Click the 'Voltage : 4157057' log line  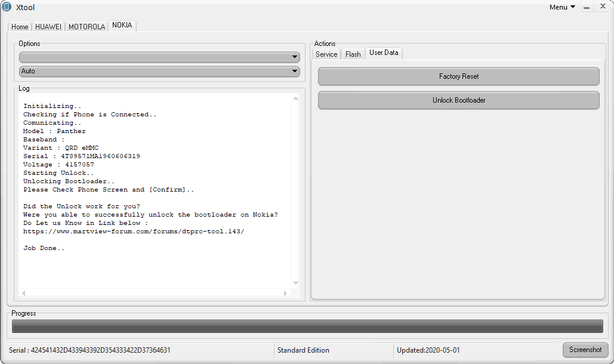coord(58,165)
